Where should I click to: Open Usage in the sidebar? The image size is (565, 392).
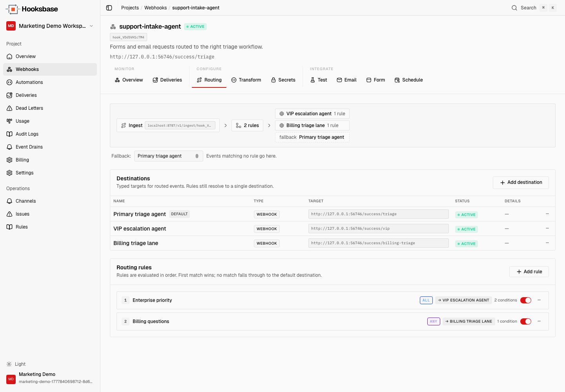click(50, 121)
